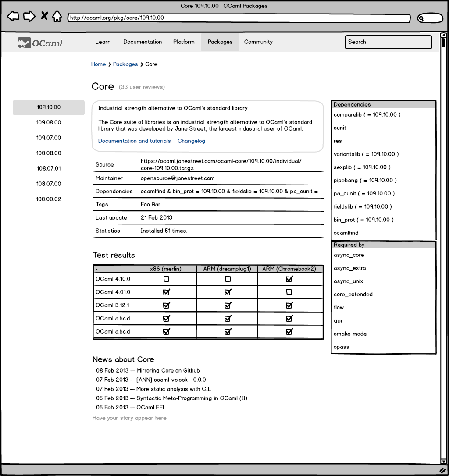This screenshot has width=449, height=476.
Task: Click core_extended in Required by
Action: tap(353, 295)
